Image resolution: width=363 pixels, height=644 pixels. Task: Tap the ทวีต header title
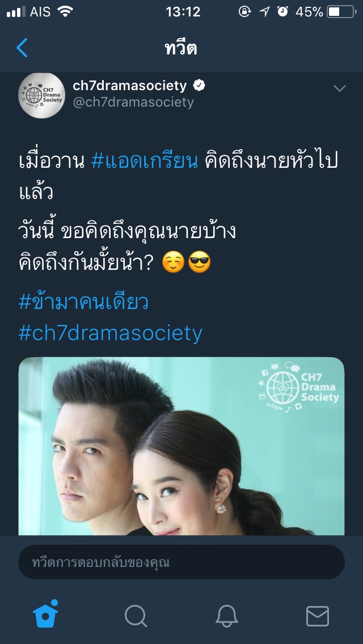point(181,48)
